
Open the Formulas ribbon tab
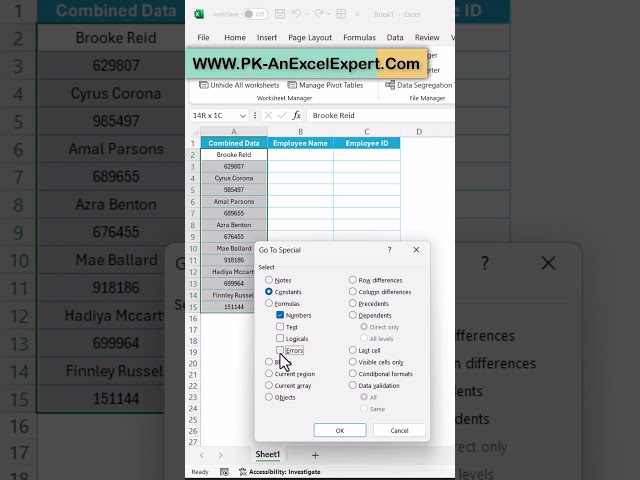[x=359, y=38]
